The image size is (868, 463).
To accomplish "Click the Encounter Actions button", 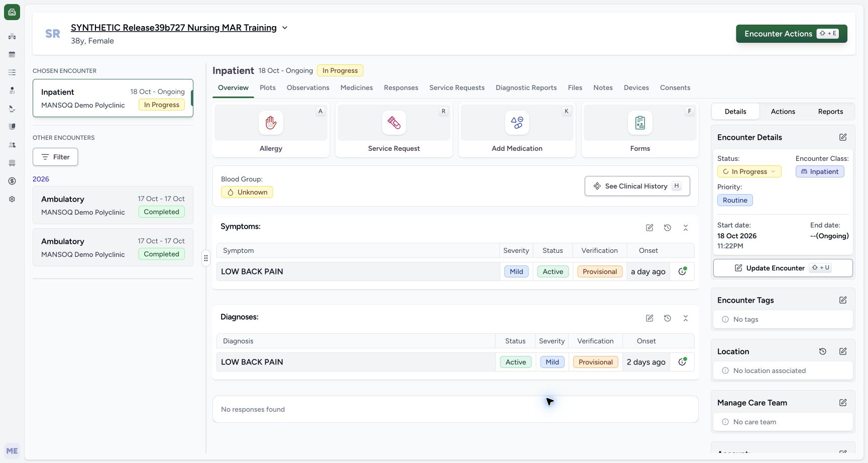I will (x=792, y=34).
